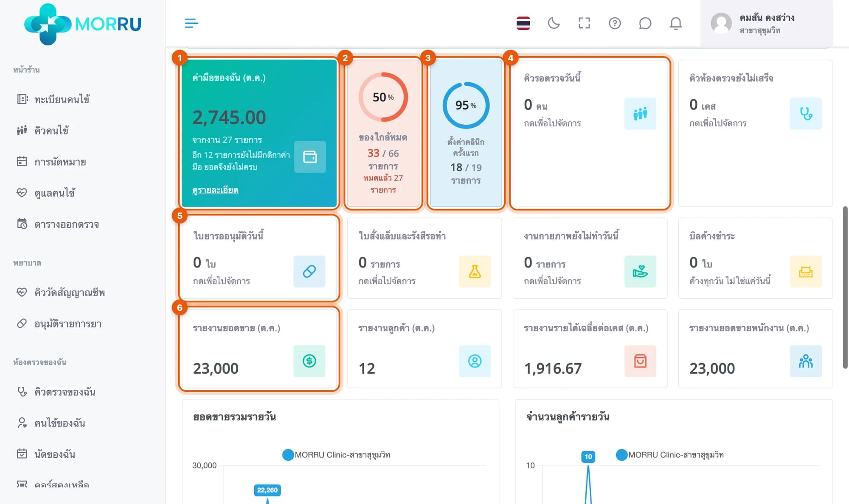This screenshot has width=849, height=504.
Task: Open the help question mark icon
Action: pyautogui.click(x=615, y=23)
